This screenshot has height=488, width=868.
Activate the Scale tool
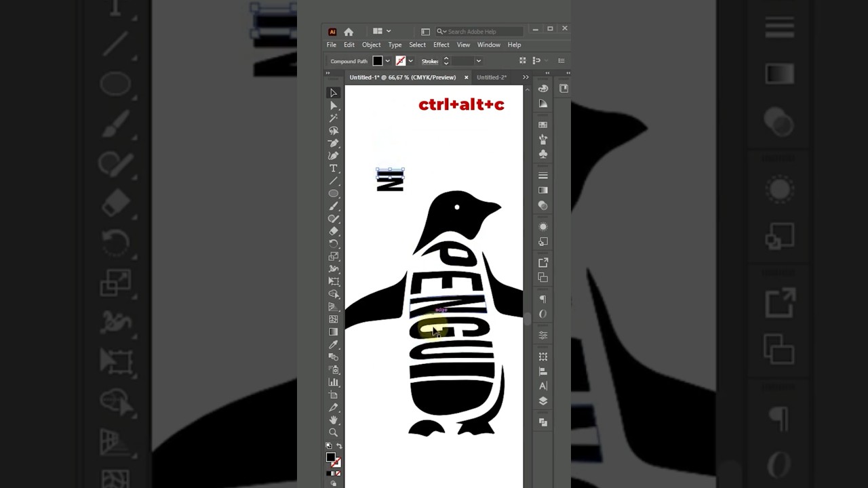[334, 256]
